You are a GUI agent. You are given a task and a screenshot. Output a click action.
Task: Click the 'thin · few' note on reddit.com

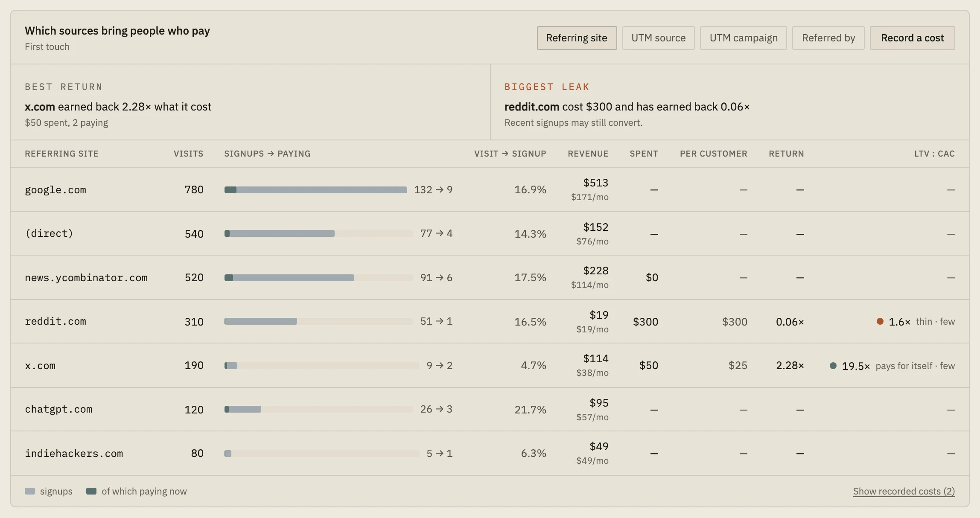point(935,321)
